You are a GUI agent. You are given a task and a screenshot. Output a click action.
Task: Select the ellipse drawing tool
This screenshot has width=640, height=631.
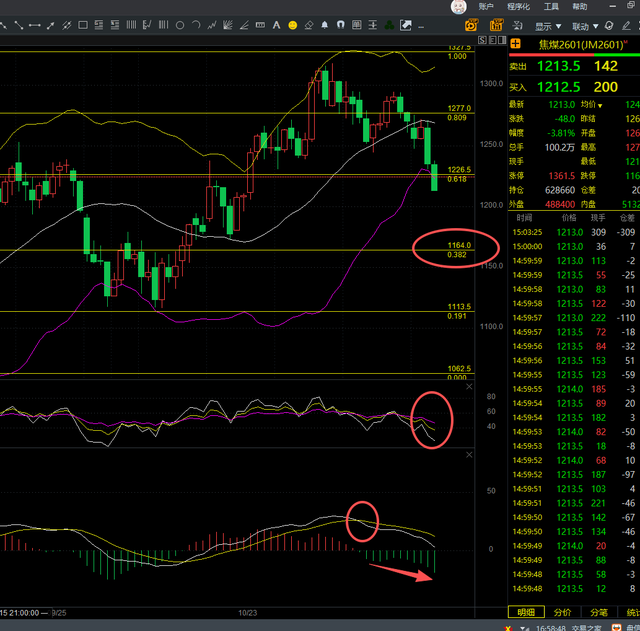pyautogui.click(x=180, y=25)
